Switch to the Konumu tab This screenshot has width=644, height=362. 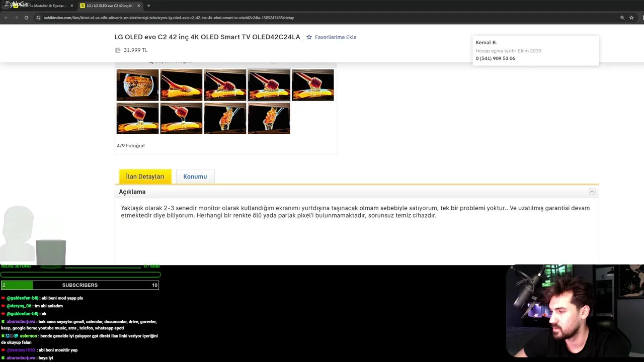click(195, 176)
